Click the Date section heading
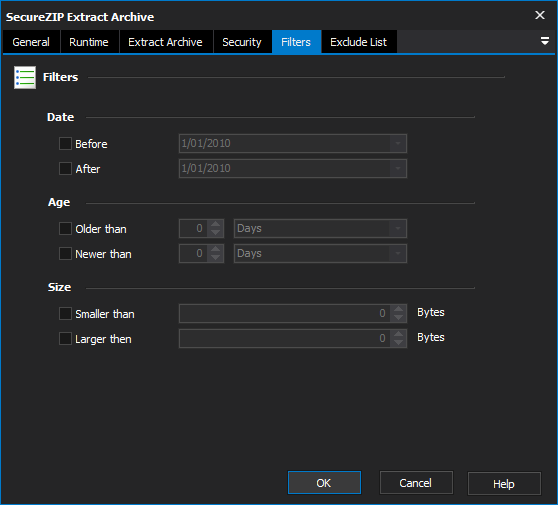Image resolution: width=558 pixels, height=505 pixels. point(60,117)
